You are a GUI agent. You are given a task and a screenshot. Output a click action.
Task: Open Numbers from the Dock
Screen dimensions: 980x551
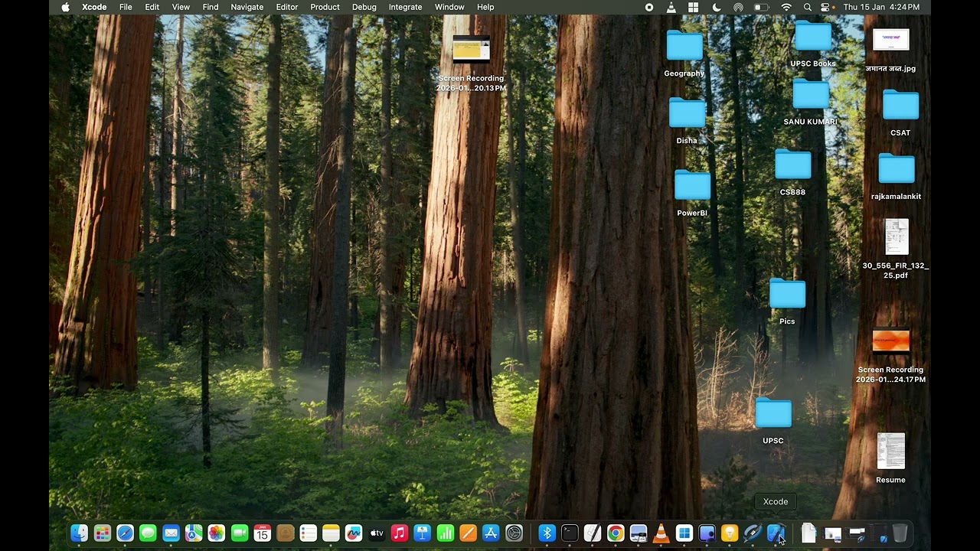click(x=446, y=533)
